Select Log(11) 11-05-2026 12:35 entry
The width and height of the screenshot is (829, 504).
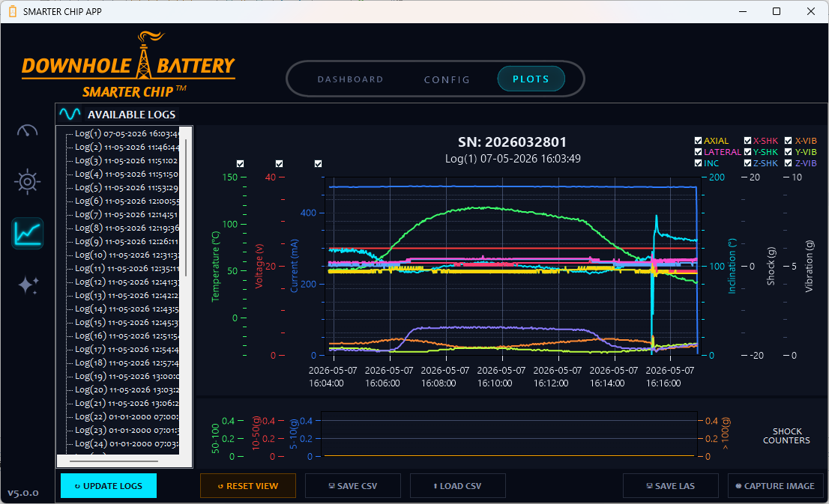127,268
